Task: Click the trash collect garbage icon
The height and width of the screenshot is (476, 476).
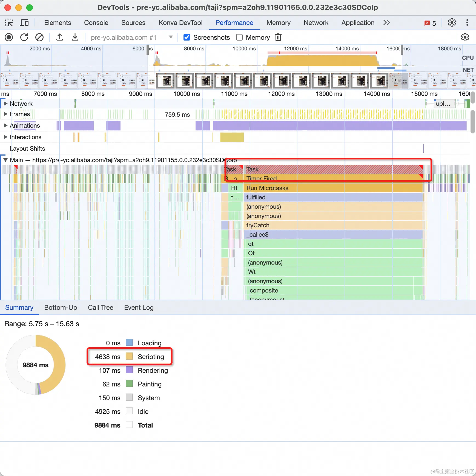Action: (x=278, y=37)
